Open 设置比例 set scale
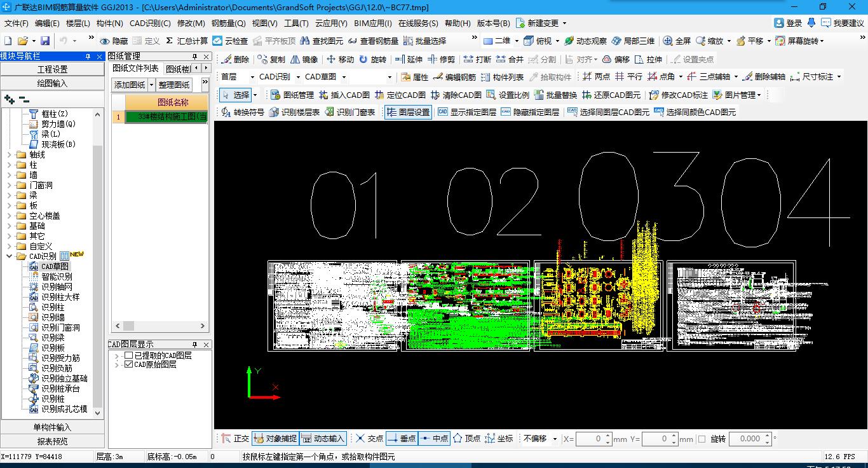This screenshot has width=868, height=468. tap(507, 95)
